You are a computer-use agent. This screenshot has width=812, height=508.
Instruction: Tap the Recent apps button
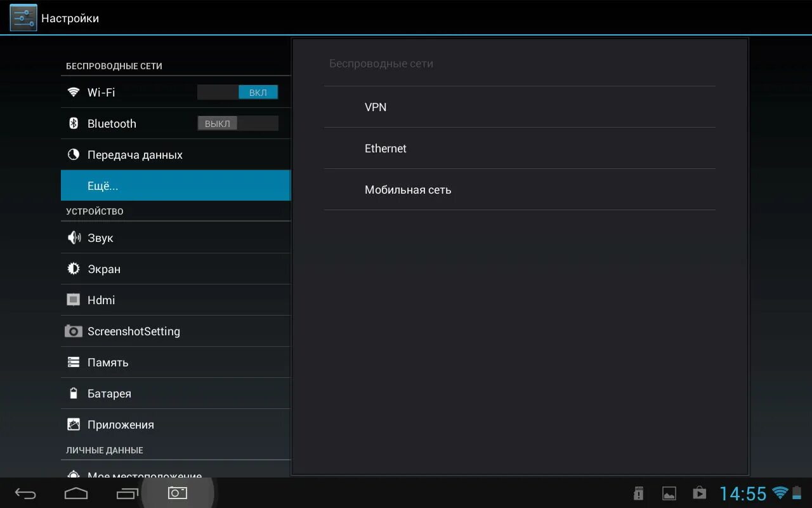coord(127,493)
